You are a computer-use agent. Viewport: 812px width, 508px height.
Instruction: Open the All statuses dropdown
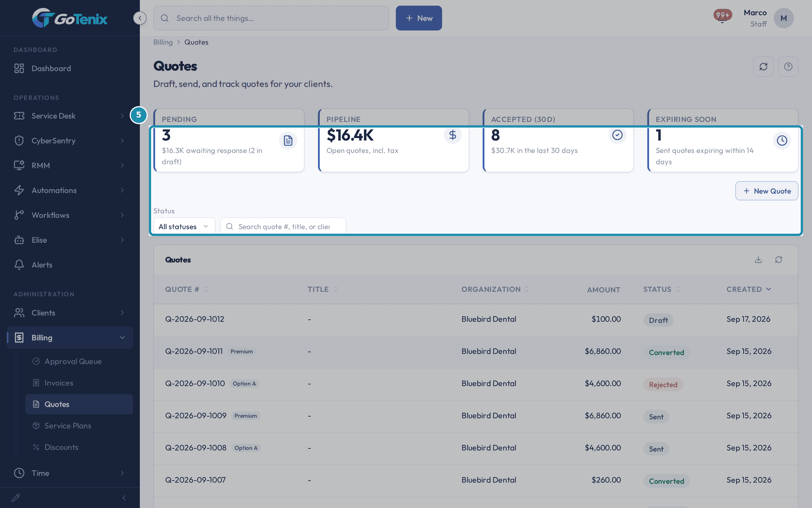click(184, 226)
